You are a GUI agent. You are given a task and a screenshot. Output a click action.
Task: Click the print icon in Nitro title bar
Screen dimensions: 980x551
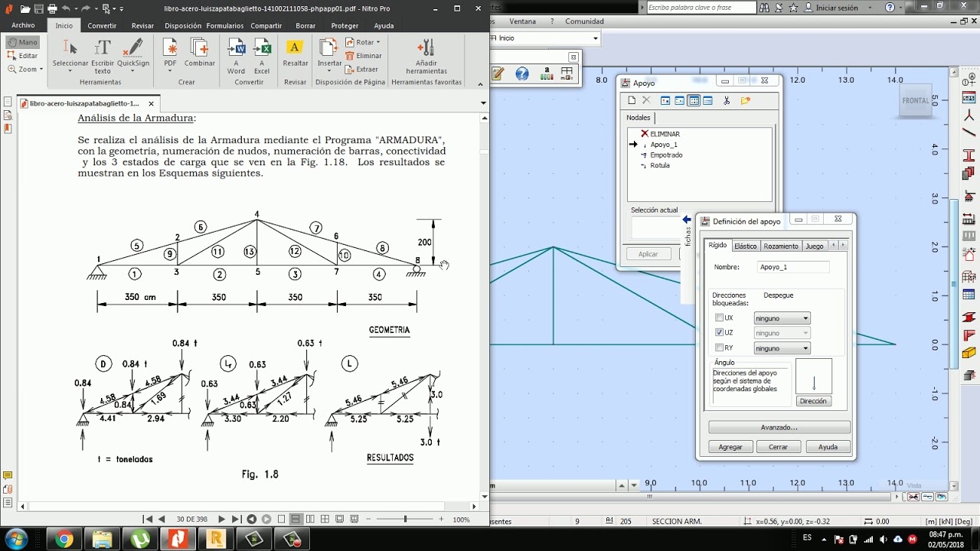tap(52, 8)
